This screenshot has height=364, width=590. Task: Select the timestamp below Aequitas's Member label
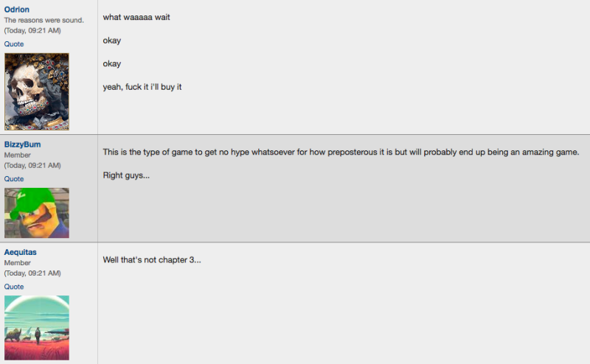(32, 273)
